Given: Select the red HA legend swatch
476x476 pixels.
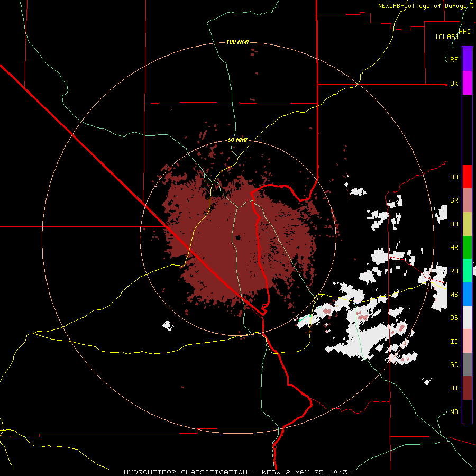Looking at the screenshot, I should click(x=467, y=177).
